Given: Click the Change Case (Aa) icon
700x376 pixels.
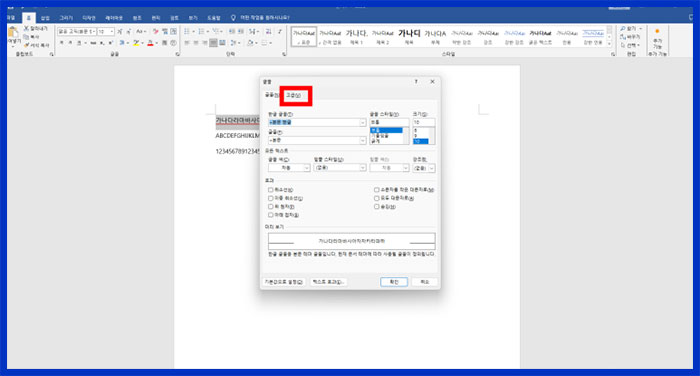Looking at the screenshot, I should [x=141, y=32].
